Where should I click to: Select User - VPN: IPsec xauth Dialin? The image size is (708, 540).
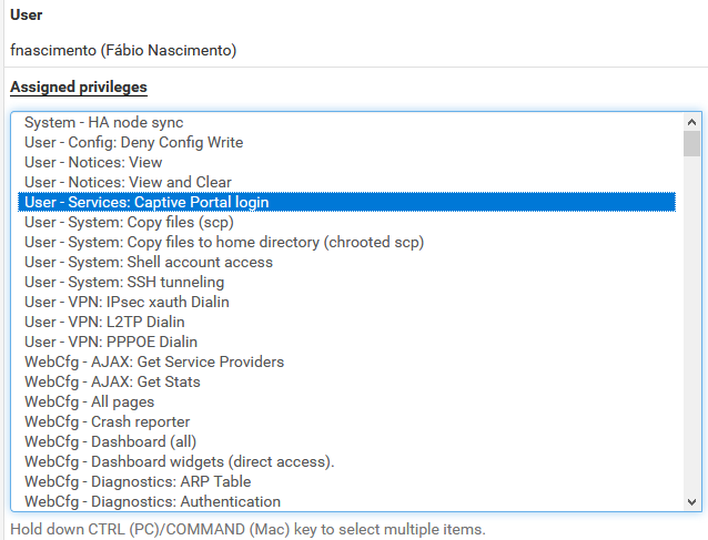coord(347,302)
